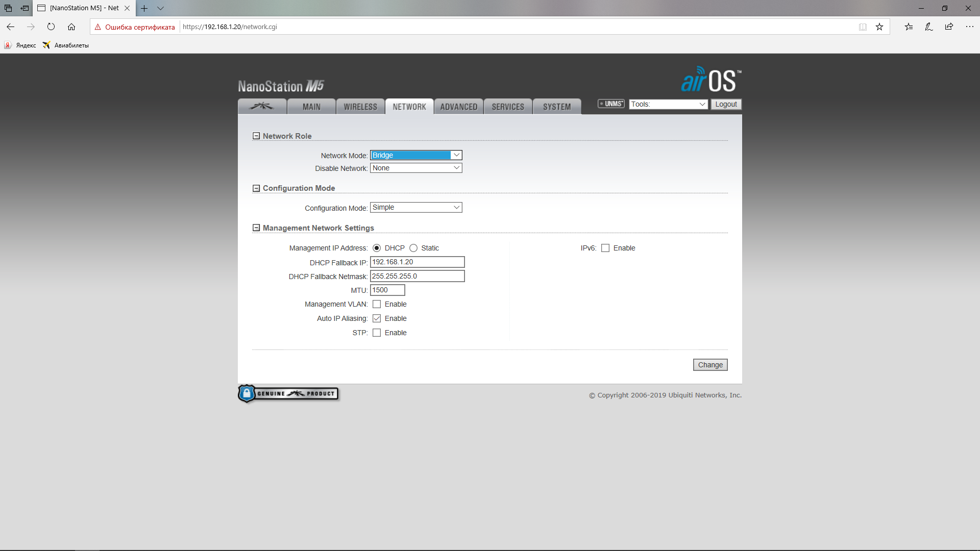Open a new browser tab
The width and height of the screenshot is (980, 551).
144,8
